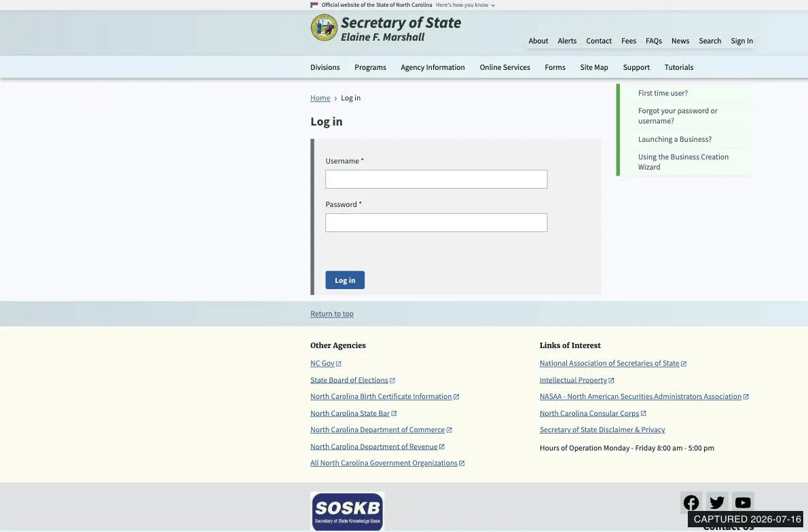
Task: Open the YouTube social icon
Action: coord(743,502)
